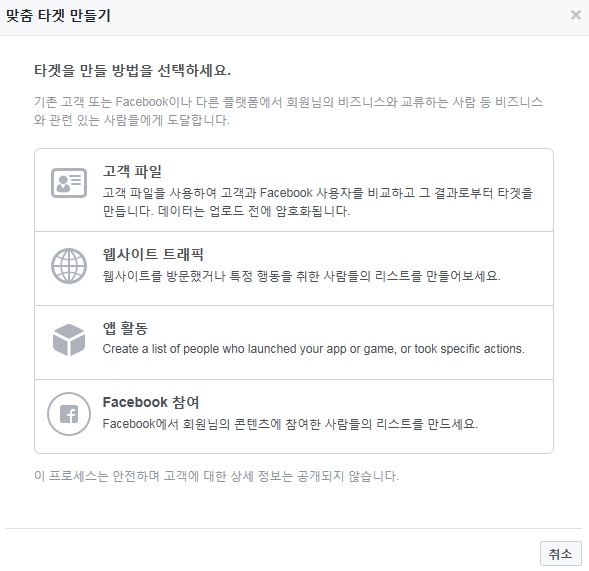Select the 고객 파일 option title
Image resolution: width=589 pixels, height=571 pixels.
click(132, 171)
